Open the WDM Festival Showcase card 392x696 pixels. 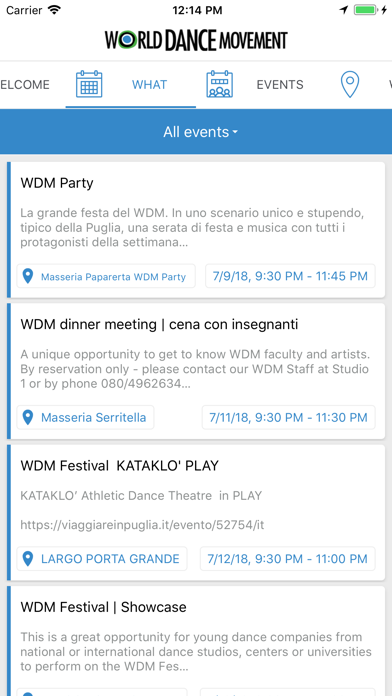point(196,641)
